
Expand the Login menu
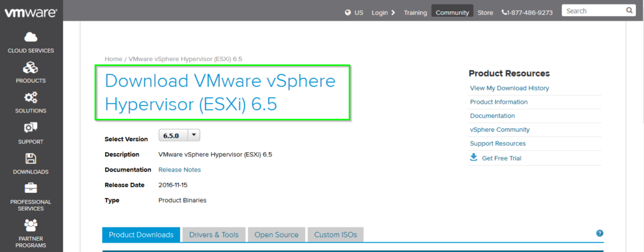coord(383,13)
